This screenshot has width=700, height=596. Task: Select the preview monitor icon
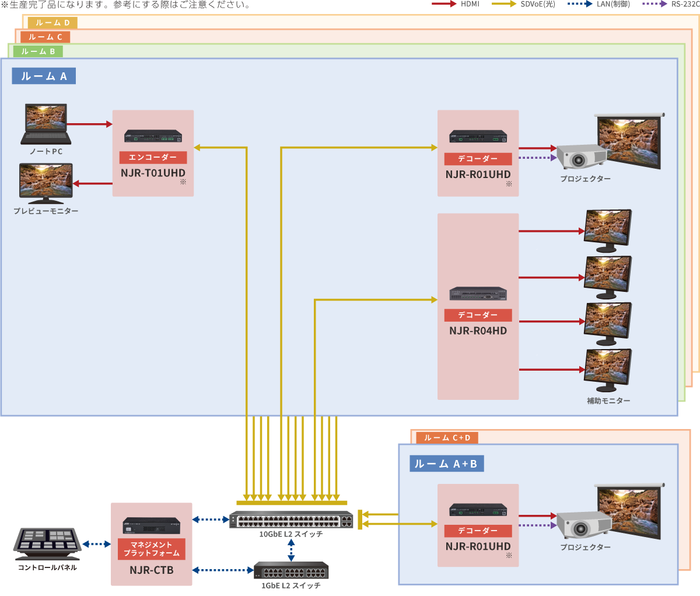pyautogui.click(x=45, y=183)
